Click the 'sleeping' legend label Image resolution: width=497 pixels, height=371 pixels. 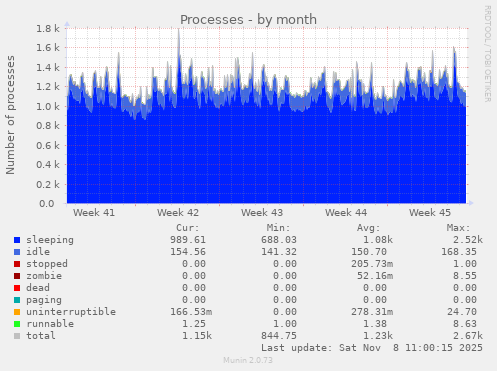pyautogui.click(x=50, y=240)
